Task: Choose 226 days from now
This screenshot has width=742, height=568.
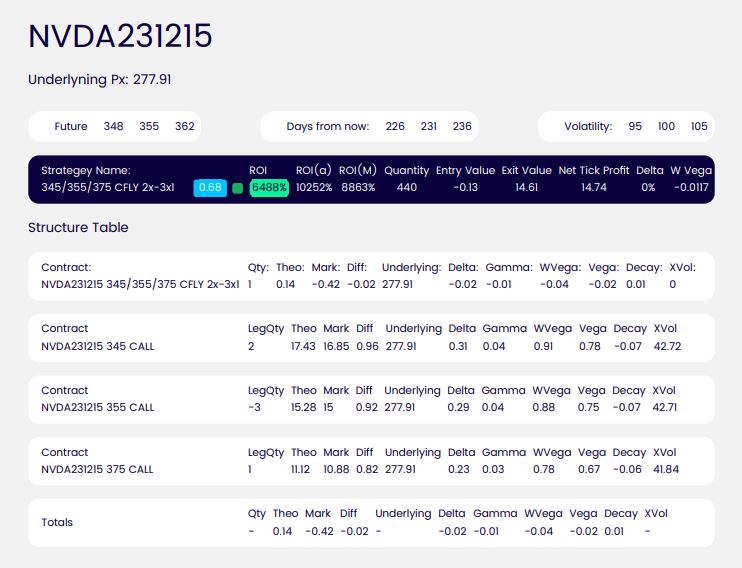Action: [395, 127]
